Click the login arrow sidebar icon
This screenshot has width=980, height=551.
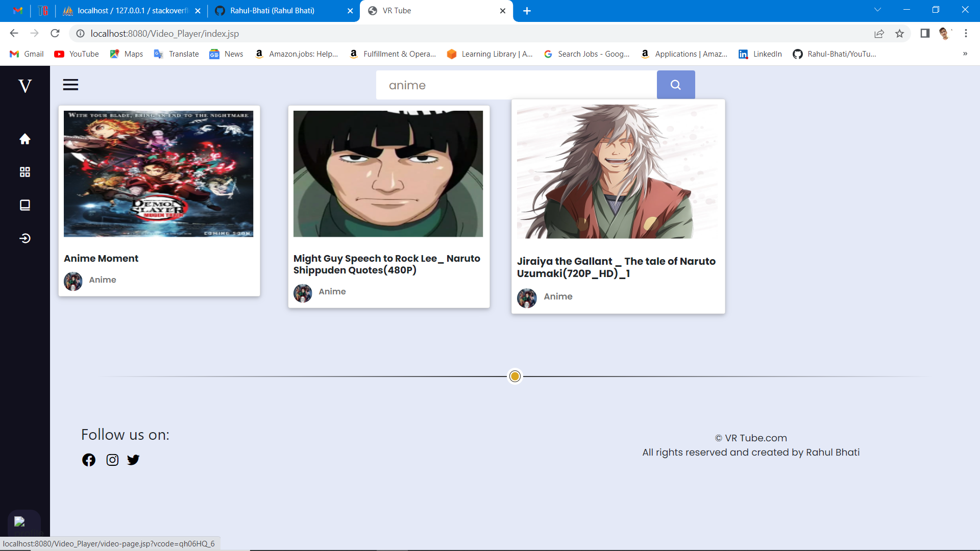pyautogui.click(x=24, y=238)
